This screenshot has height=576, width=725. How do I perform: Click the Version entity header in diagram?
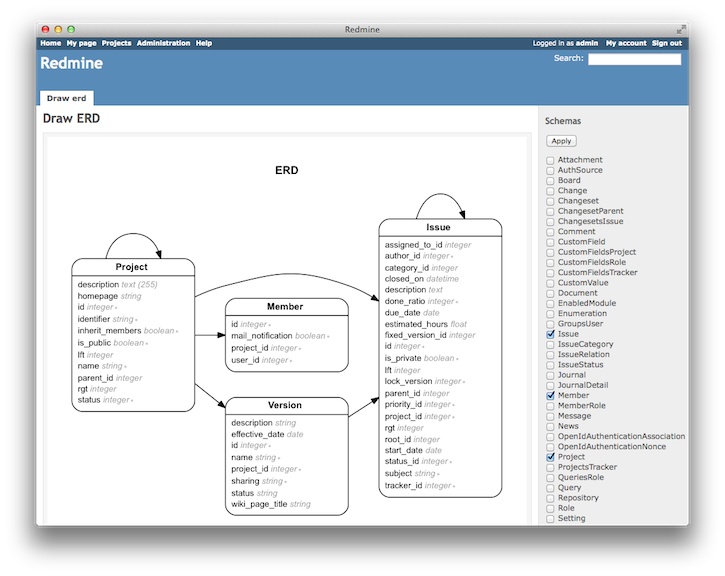(285, 405)
